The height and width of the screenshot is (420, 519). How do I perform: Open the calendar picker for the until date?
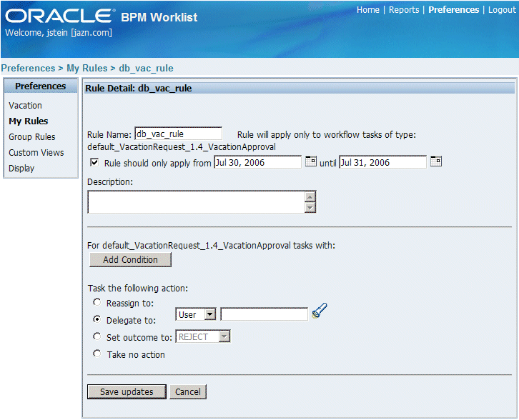pyautogui.click(x=436, y=161)
